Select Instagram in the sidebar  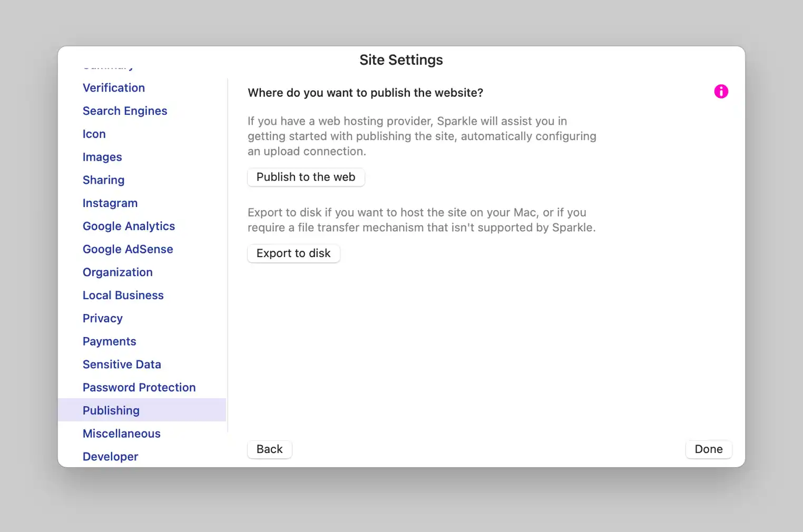[110, 203]
